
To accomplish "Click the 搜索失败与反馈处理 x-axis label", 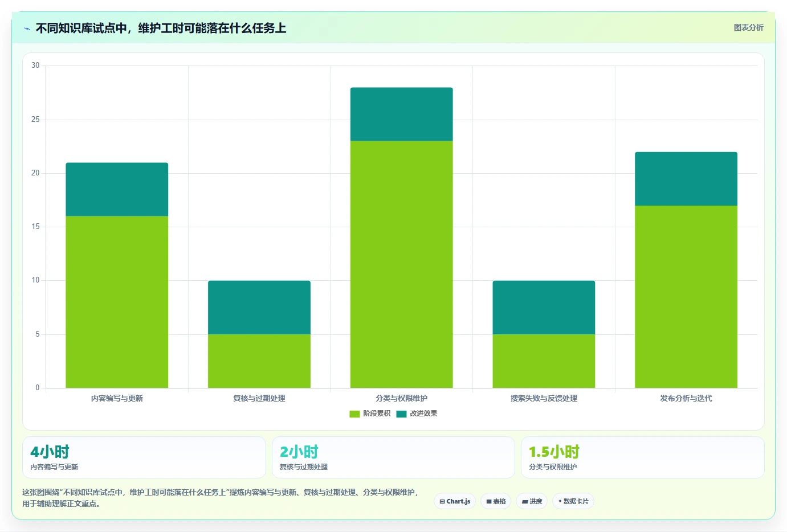I will 544,398.
